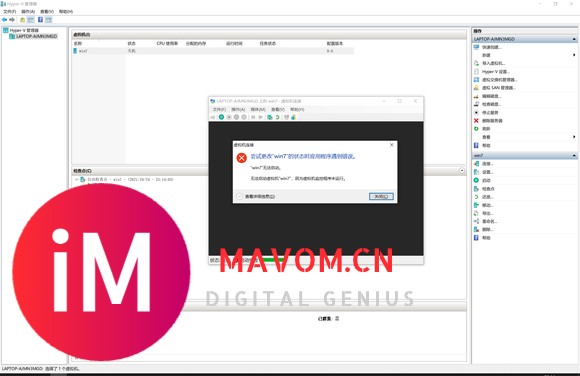Click green Start button in VM toolbar
The image size is (580, 376).
click(221, 117)
